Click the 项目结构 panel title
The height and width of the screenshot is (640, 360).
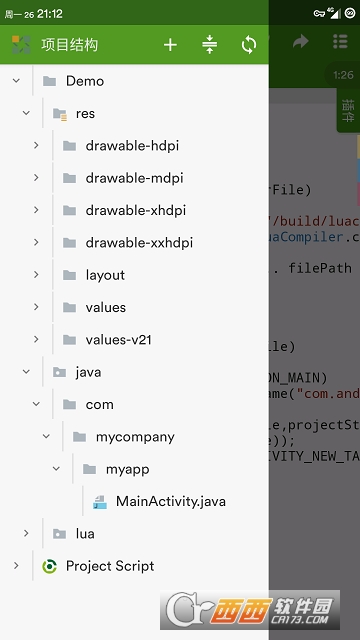point(69,45)
